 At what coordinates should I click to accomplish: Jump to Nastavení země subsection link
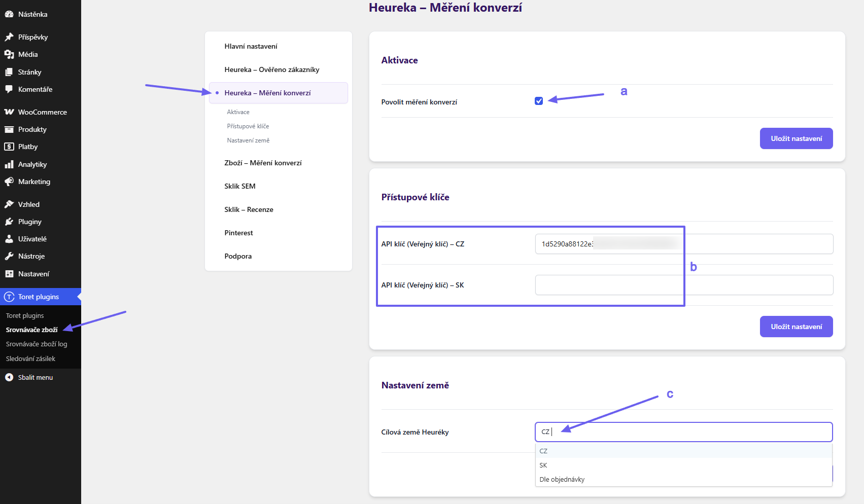pos(248,140)
